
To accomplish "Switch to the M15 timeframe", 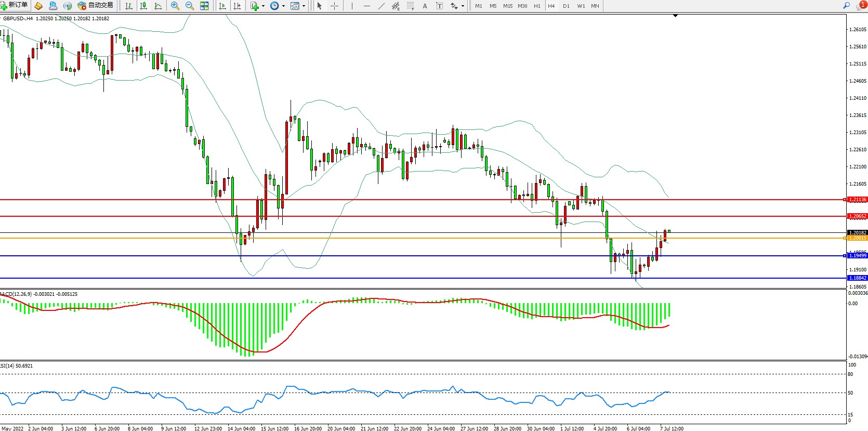I will (x=507, y=6).
